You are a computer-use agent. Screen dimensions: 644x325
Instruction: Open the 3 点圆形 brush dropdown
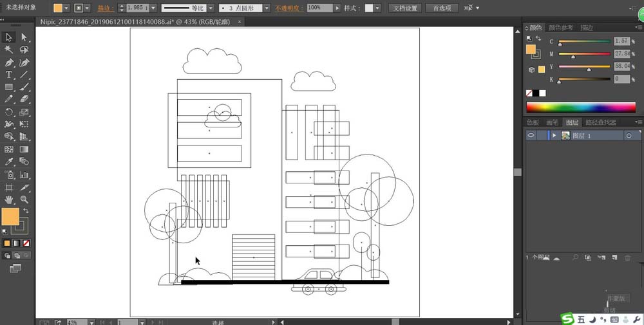coord(267,8)
